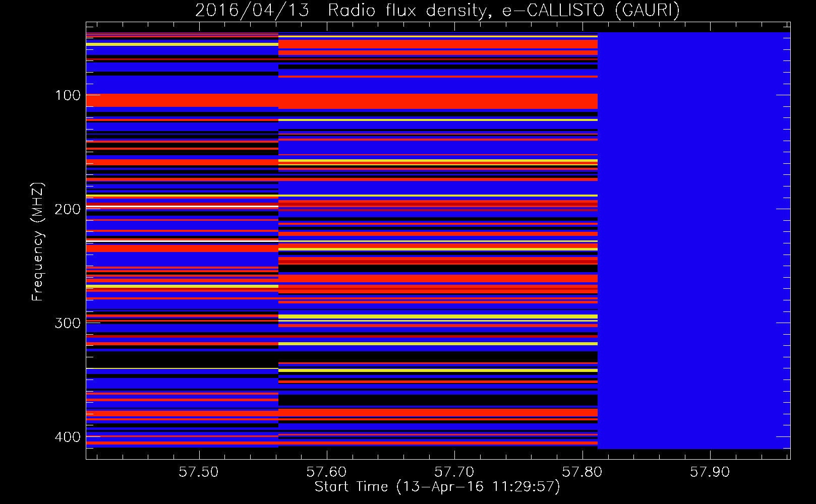Click the 57.90 time tick label
The height and width of the screenshot is (504, 816).
tap(710, 472)
